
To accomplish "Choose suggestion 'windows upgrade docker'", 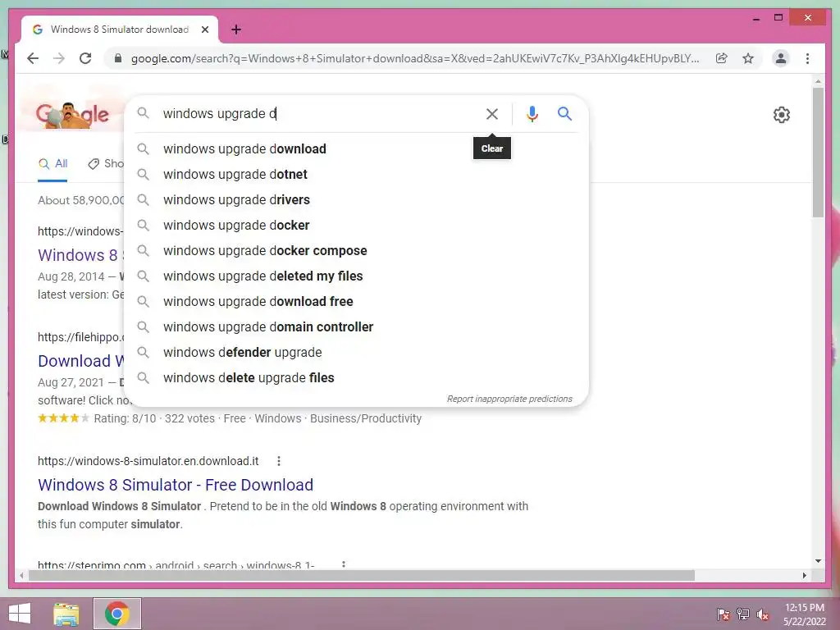I will tap(356, 225).
